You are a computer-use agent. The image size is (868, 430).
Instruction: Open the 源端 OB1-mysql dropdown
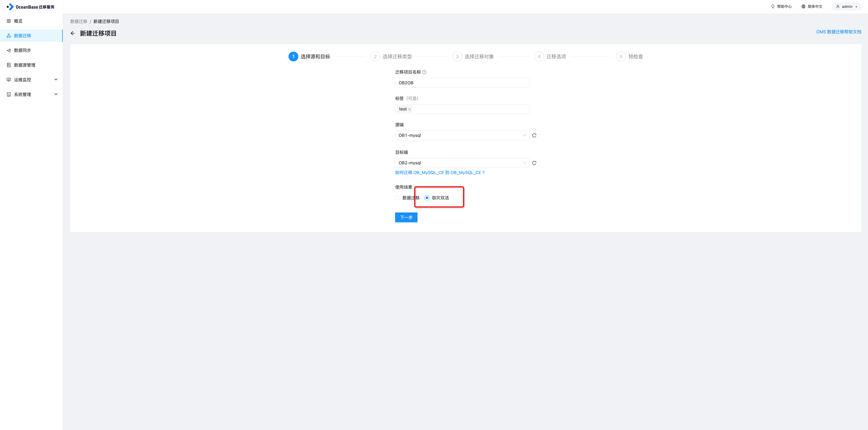coord(462,136)
